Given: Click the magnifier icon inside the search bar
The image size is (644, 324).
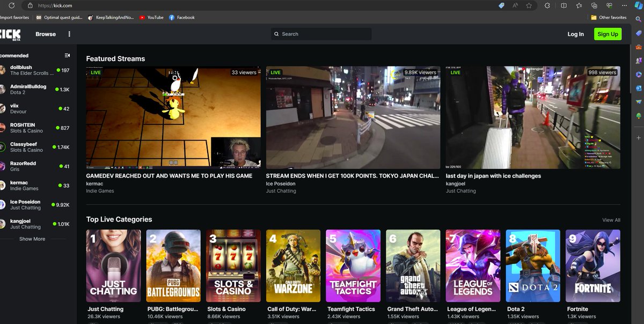Looking at the screenshot, I should pyautogui.click(x=276, y=34).
